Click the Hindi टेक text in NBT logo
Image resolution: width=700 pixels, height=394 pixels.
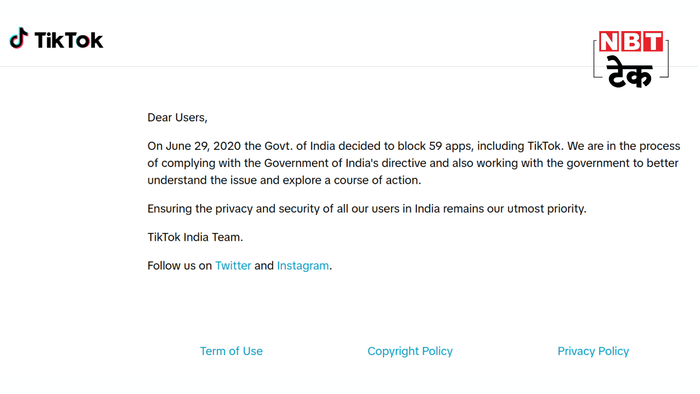coord(630,72)
